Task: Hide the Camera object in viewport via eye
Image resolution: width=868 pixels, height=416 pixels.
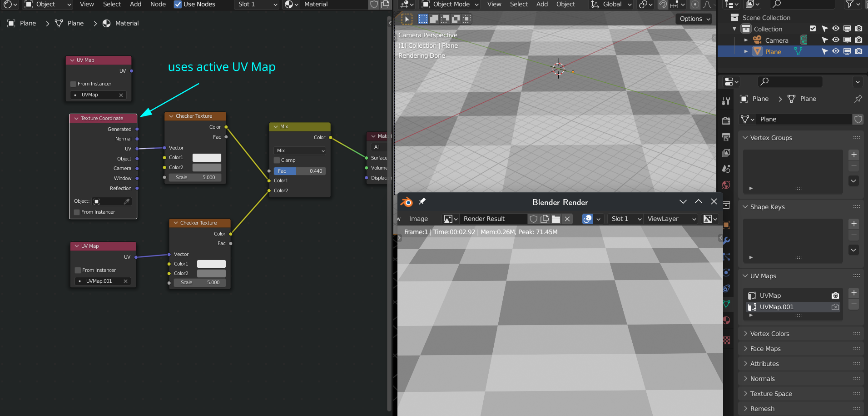Action: tap(836, 40)
